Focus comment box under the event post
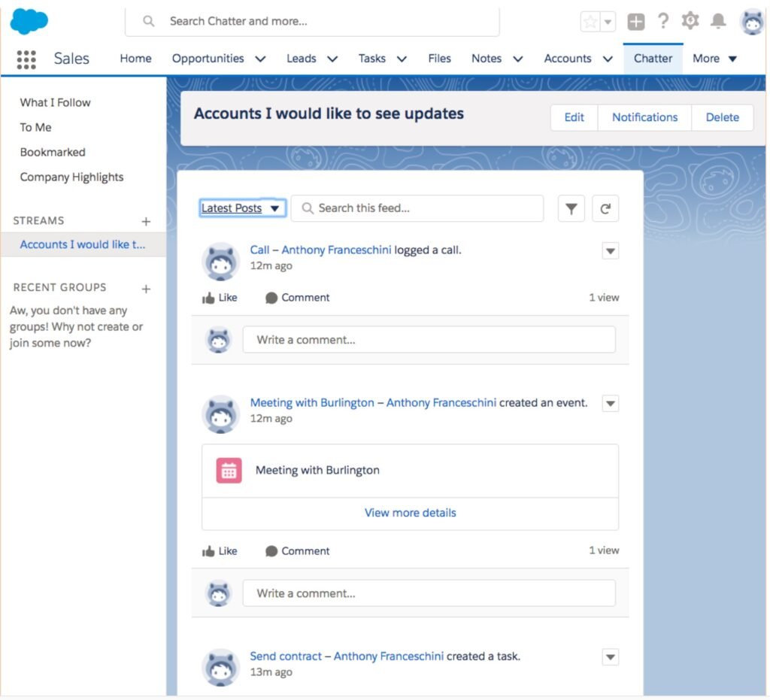Screen dimensions: 770x700 point(429,593)
